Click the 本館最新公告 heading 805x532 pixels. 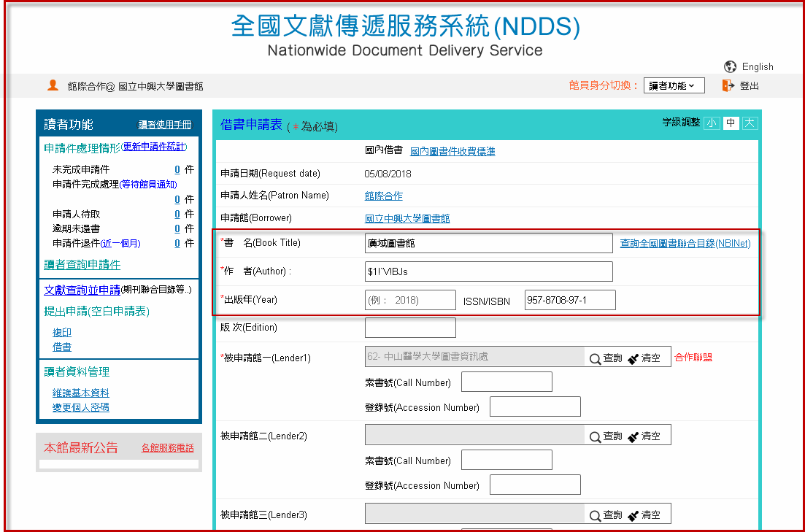tap(80, 448)
